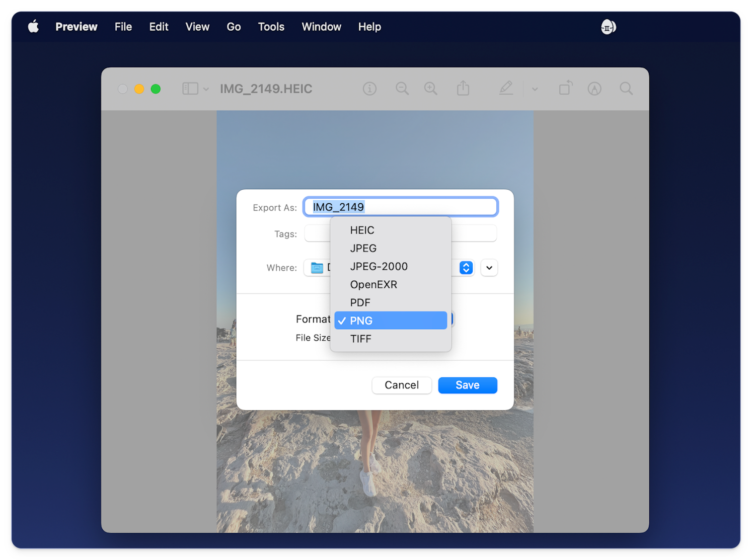Click the Zoom In magnifier icon
The height and width of the screenshot is (560, 752).
[431, 89]
